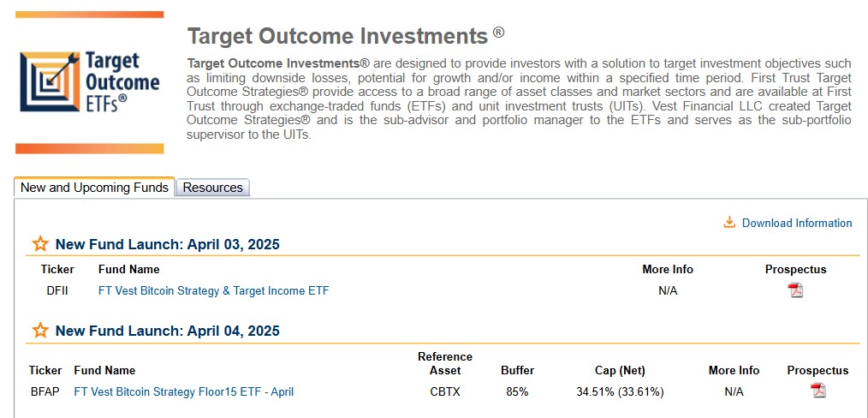The image size is (868, 418).
Task: Click the DFII ticker symbol
Action: pyautogui.click(x=57, y=290)
